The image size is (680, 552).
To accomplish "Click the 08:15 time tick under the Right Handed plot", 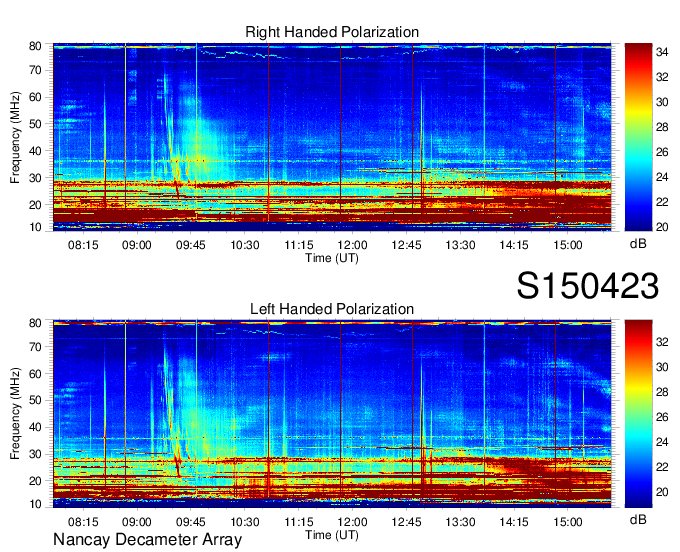I will pyautogui.click(x=83, y=245).
